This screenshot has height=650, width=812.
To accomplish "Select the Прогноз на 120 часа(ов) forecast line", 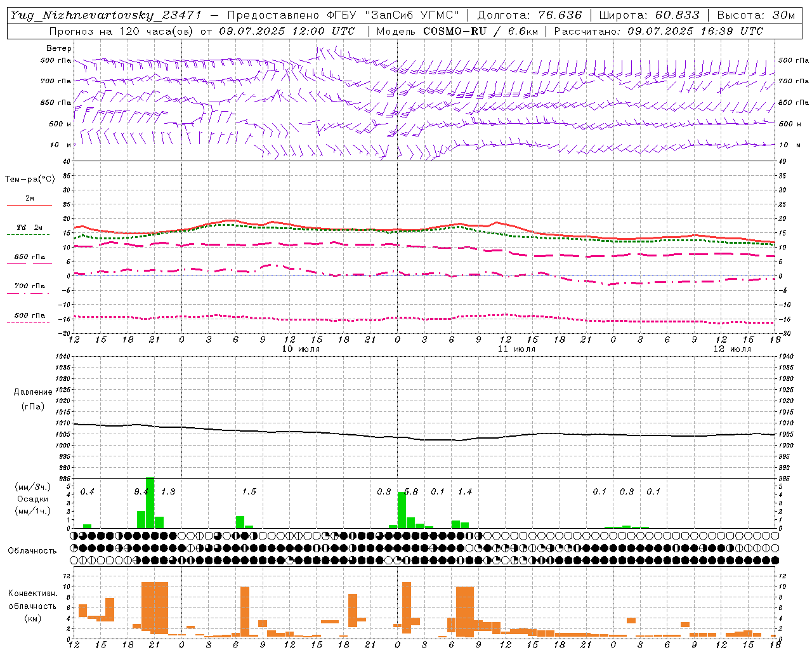I will pos(203,31).
